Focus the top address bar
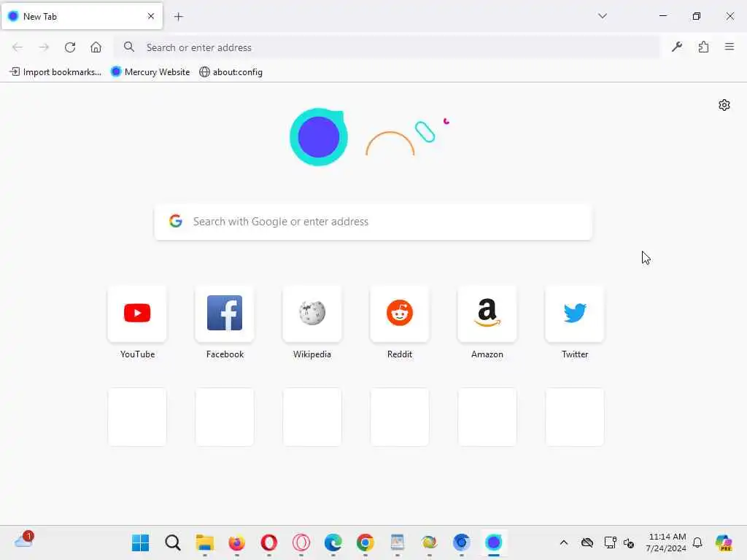 387,47
